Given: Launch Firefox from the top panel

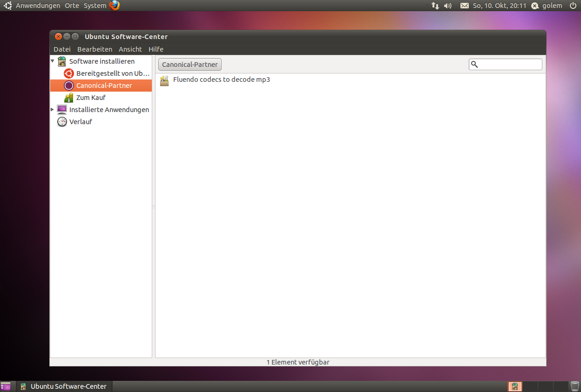Looking at the screenshot, I should pos(115,6).
